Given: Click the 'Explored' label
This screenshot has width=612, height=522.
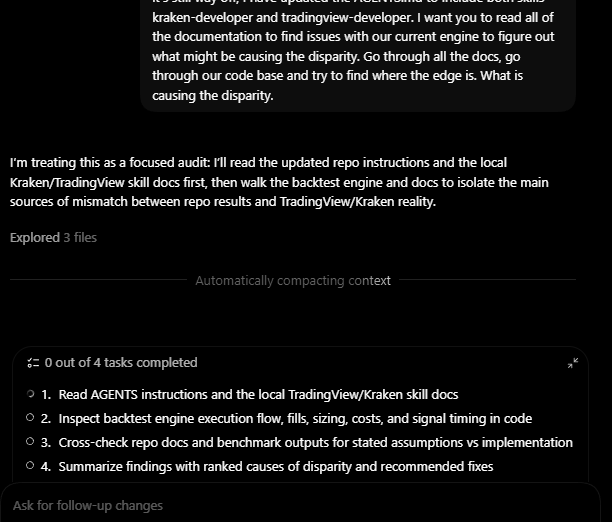Looking at the screenshot, I should [34, 237].
